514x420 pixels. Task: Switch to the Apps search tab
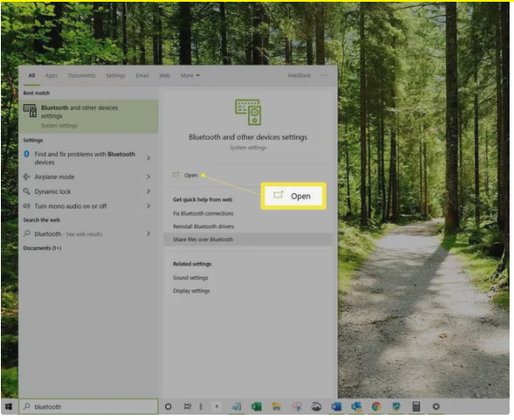point(51,75)
